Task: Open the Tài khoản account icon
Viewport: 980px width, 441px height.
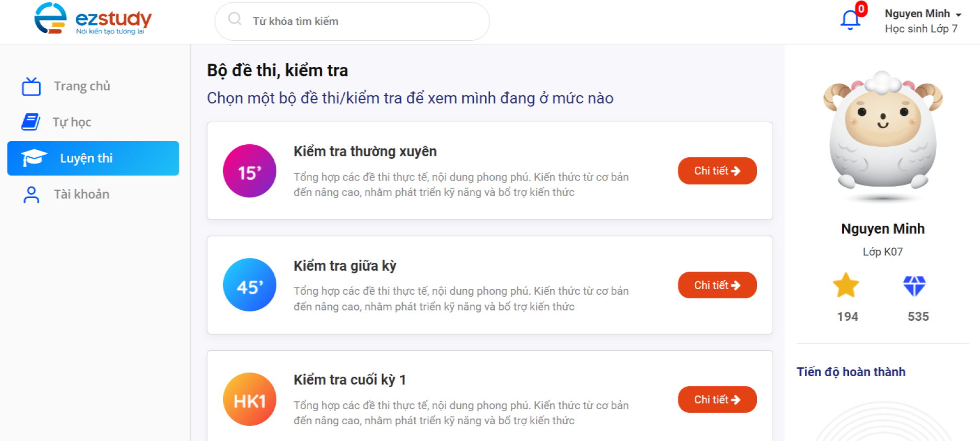Action: (31, 194)
